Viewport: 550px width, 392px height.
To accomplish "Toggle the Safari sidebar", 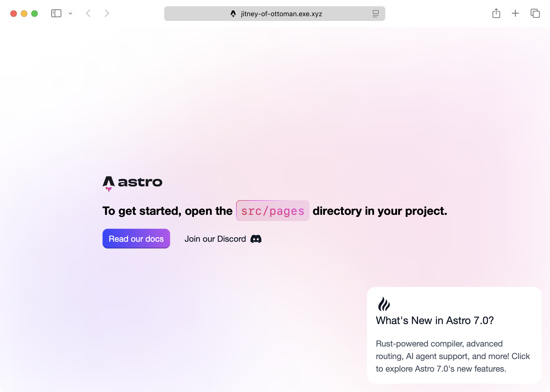I will 56,13.
